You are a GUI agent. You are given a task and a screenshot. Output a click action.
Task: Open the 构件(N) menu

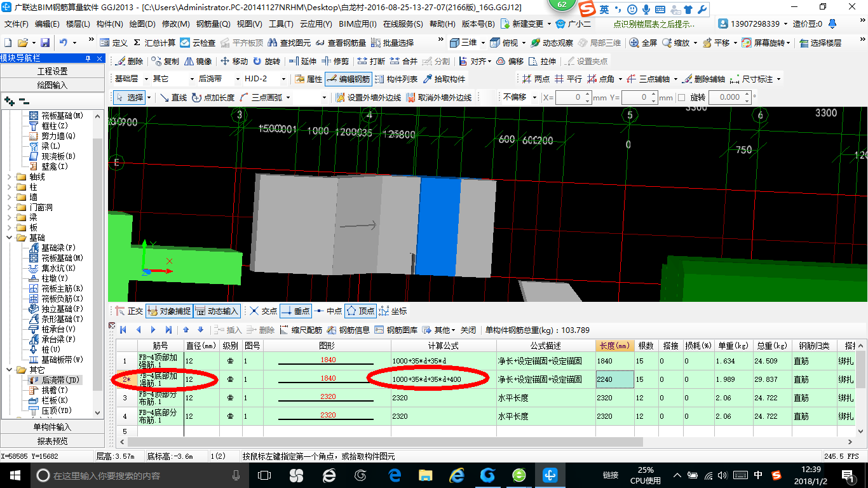(110, 24)
